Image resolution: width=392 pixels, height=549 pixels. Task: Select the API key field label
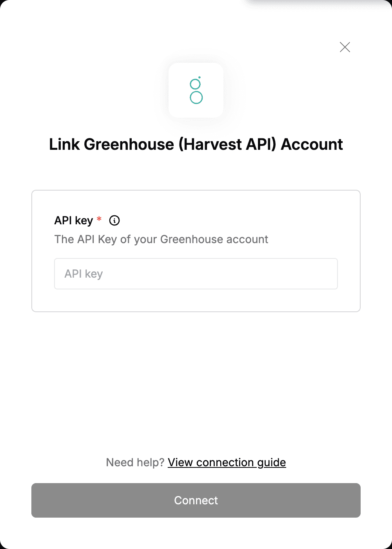click(x=74, y=220)
